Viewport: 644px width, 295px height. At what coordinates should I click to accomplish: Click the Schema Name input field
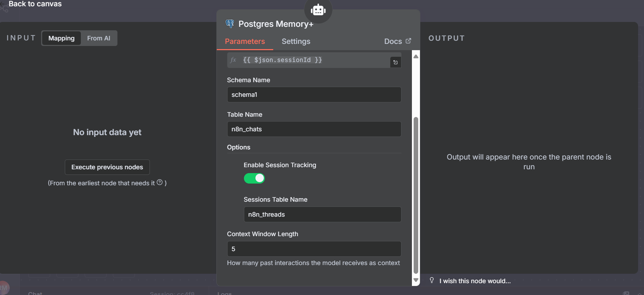[314, 95]
